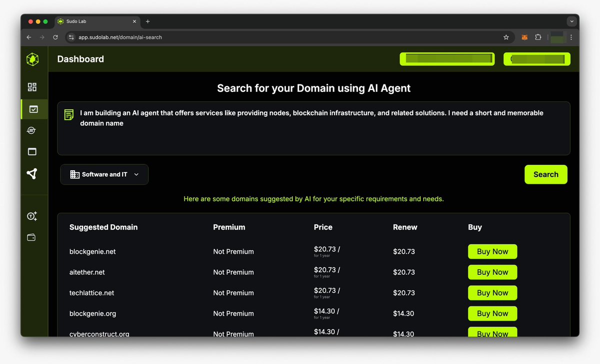The height and width of the screenshot is (364, 600).
Task: Click renew price $20.73 for techlattice.net
Action: (404, 293)
